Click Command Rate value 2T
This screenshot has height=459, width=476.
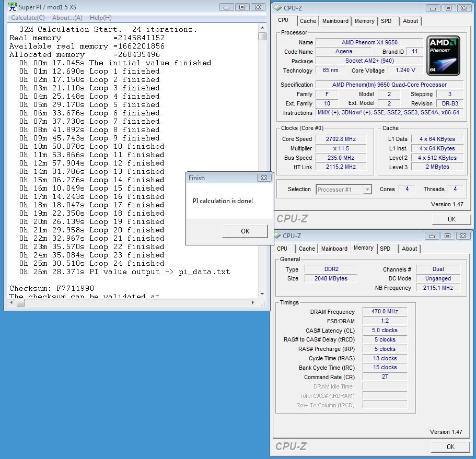click(385, 377)
